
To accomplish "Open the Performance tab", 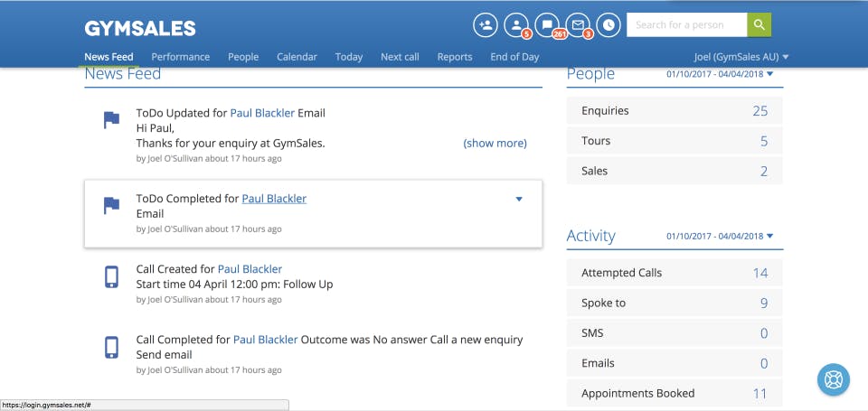I will pos(181,56).
